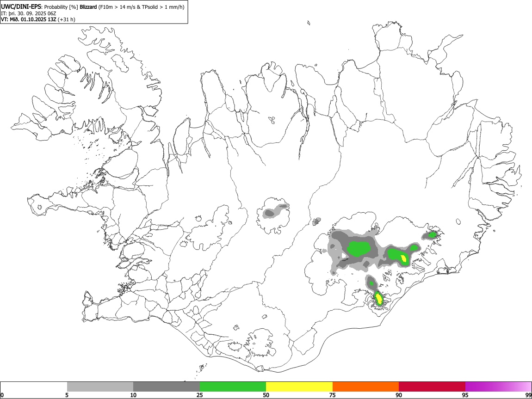532x399 pixels.
Task: Click the 'IT: þri. 30. 09. 2025 06Z' line
Action: pyautogui.click(x=29, y=13)
